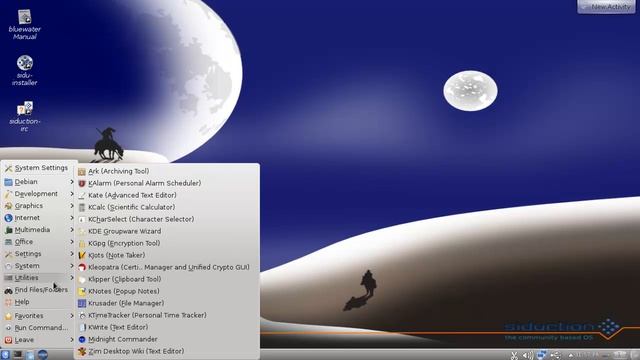The height and width of the screenshot is (360, 640).
Task: Launch Zim Desktop Wiki (Text Editor)
Action: click(x=167, y=351)
